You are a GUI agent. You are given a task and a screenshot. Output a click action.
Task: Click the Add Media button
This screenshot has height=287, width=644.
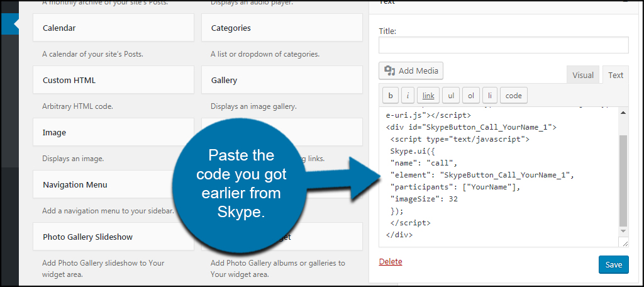[x=411, y=70]
